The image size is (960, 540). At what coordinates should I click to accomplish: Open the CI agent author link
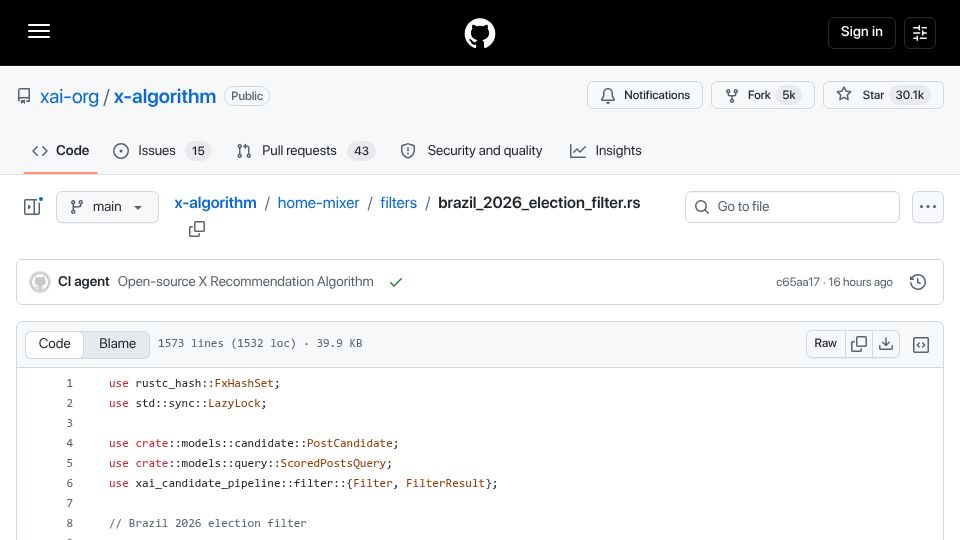click(83, 282)
